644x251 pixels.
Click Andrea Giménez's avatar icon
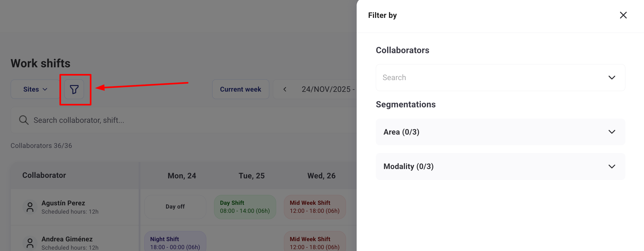pos(30,243)
